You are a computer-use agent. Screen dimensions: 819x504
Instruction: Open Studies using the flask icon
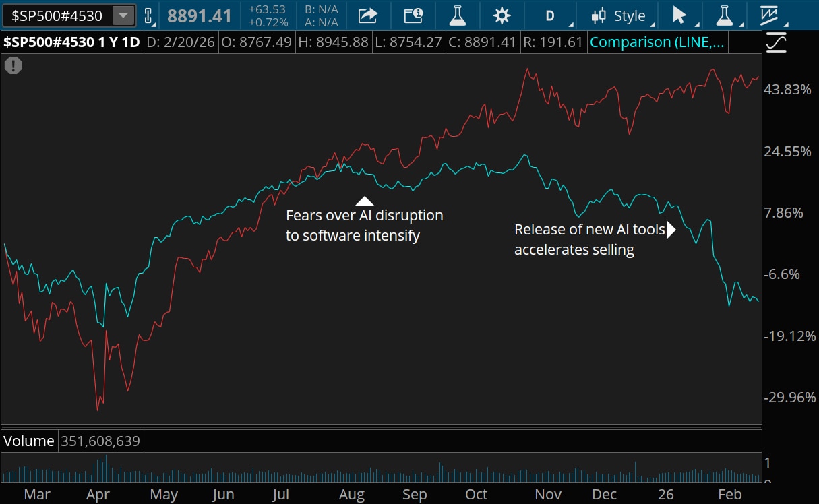[458, 15]
